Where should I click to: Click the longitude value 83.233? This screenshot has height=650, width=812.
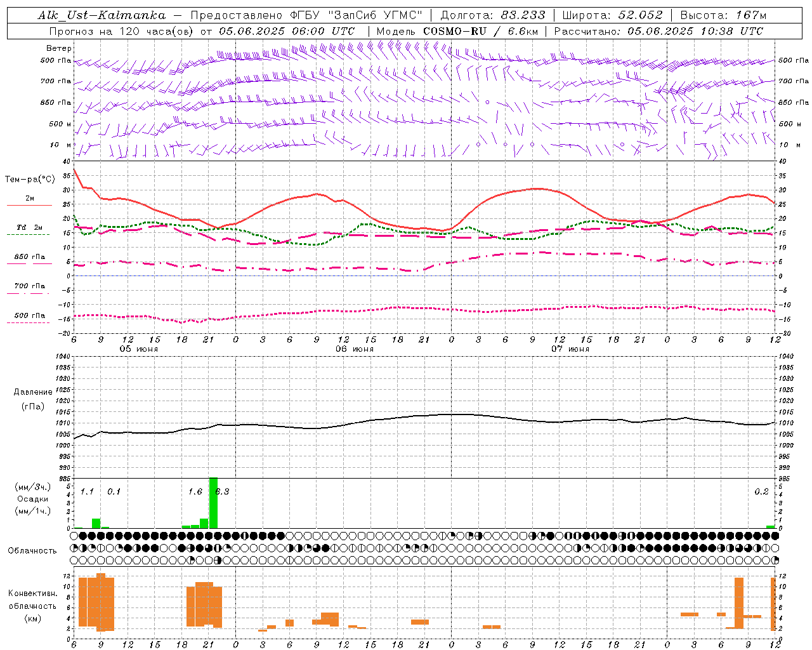[523, 15]
